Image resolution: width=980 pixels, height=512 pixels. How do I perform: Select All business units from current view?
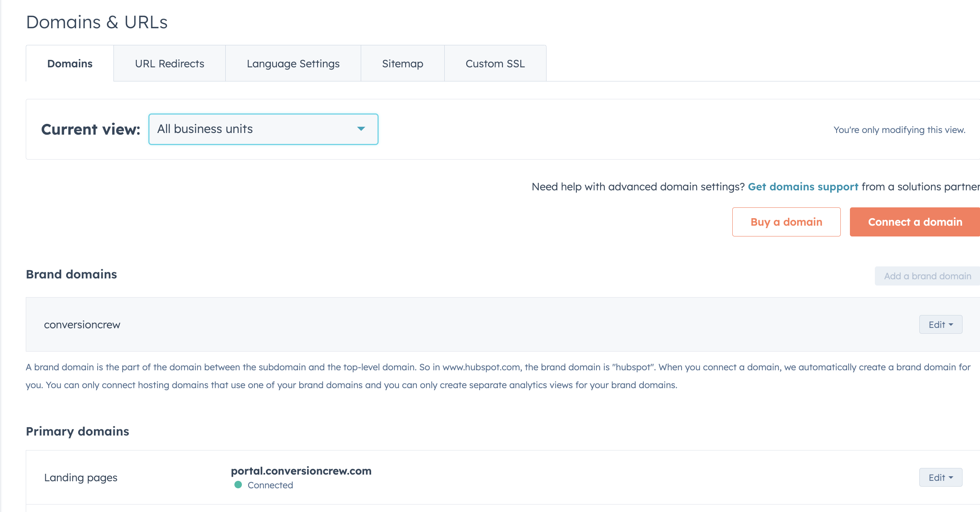coord(263,128)
